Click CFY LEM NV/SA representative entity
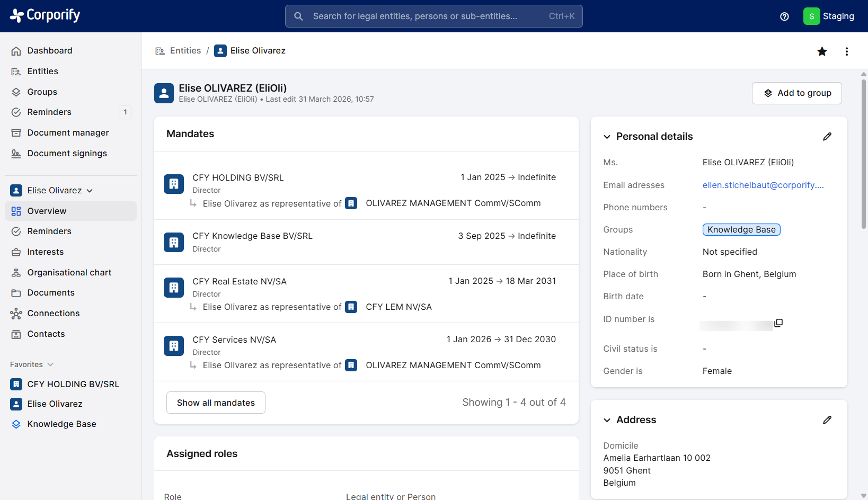This screenshot has width=868, height=500. tap(398, 307)
